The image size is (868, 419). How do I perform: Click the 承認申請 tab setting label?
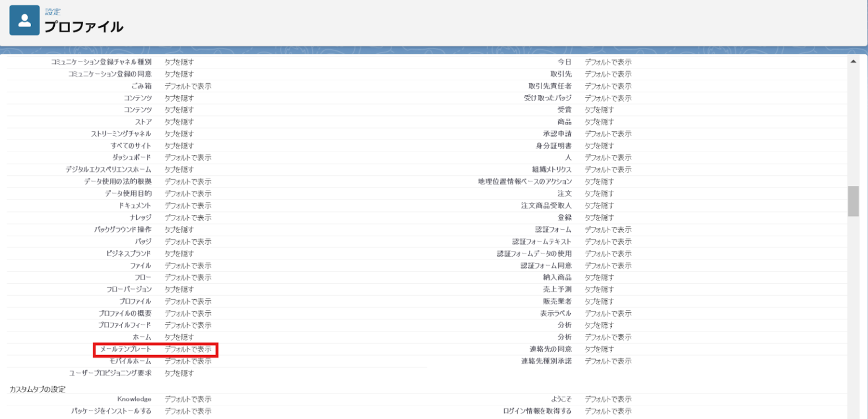(x=557, y=133)
